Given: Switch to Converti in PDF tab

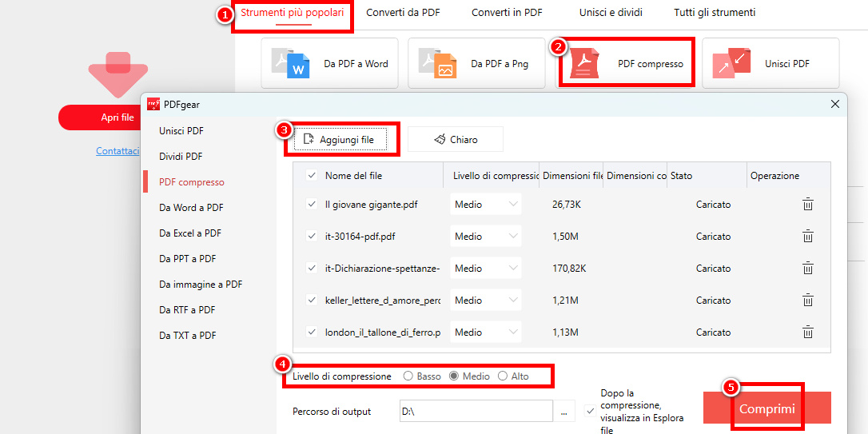Looking at the screenshot, I should (508, 13).
